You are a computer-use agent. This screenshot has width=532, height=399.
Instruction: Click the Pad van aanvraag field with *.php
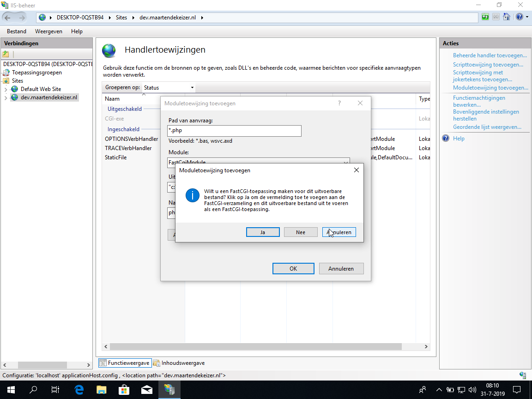(x=234, y=131)
